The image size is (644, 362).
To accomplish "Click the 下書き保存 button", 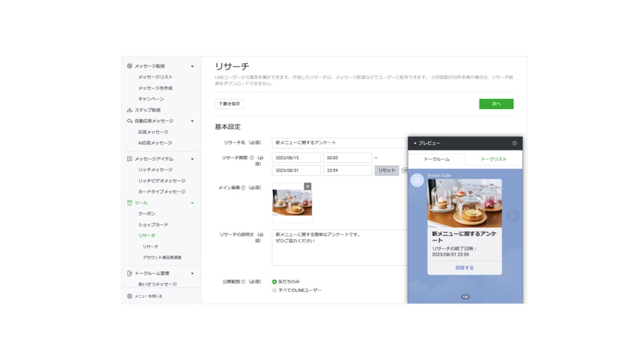I will click(x=229, y=104).
